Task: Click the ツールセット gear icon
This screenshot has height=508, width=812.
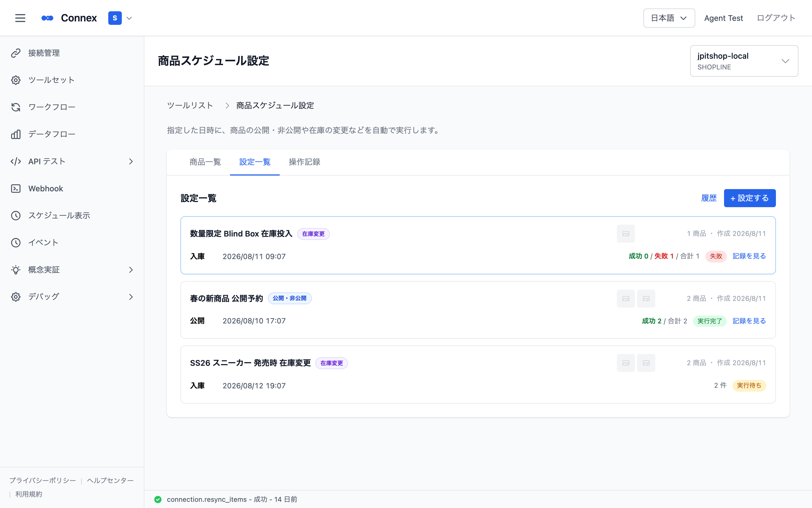Action: coord(16,80)
